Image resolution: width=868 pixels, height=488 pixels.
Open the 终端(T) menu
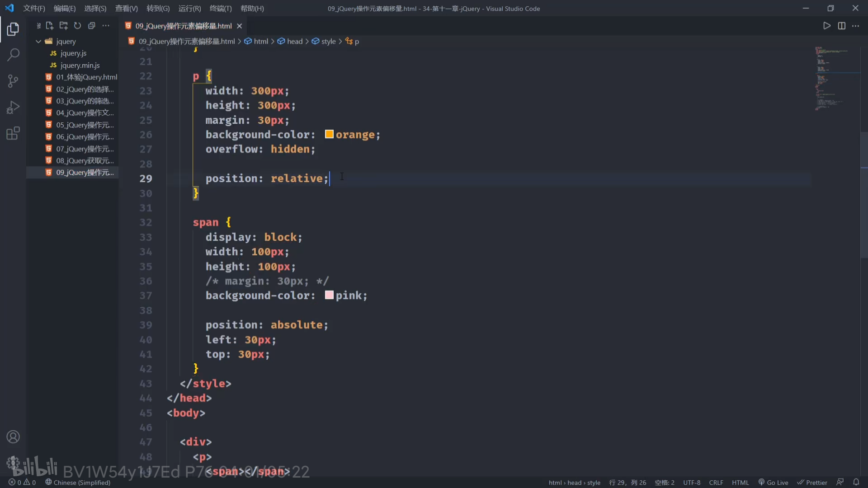(221, 8)
